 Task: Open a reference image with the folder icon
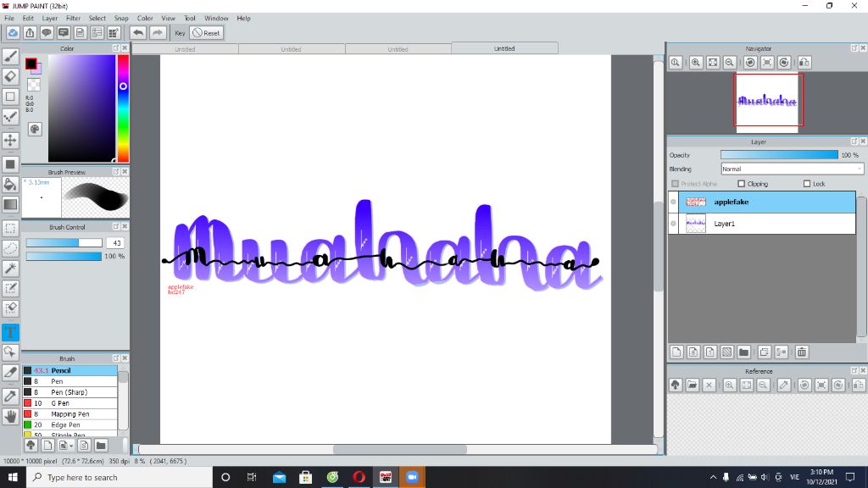(x=692, y=385)
